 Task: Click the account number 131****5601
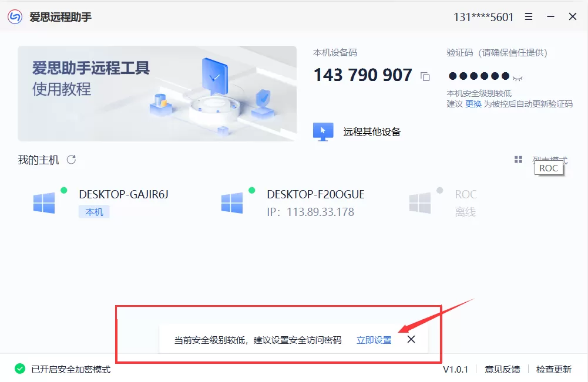point(483,17)
